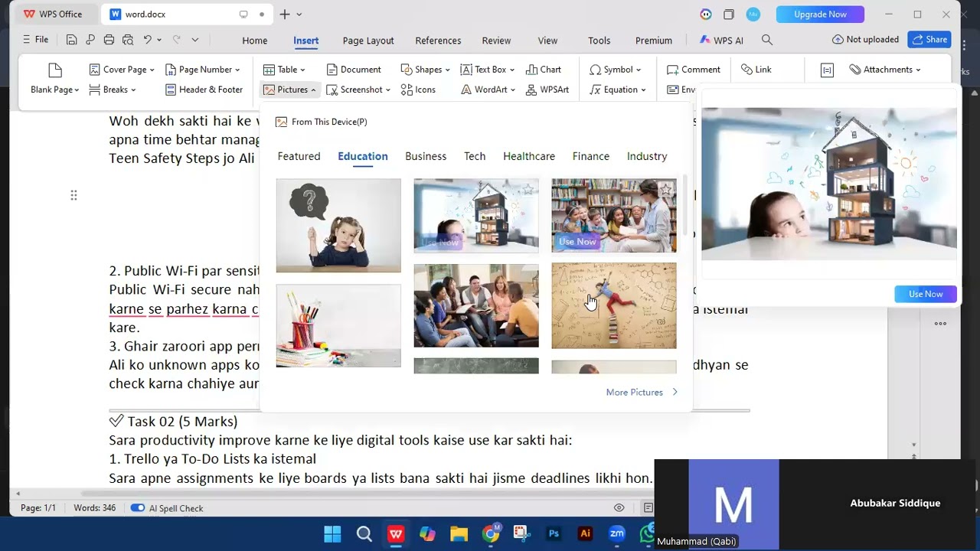Open the Text Box dropdown
The image size is (980, 551).
[488, 70]
